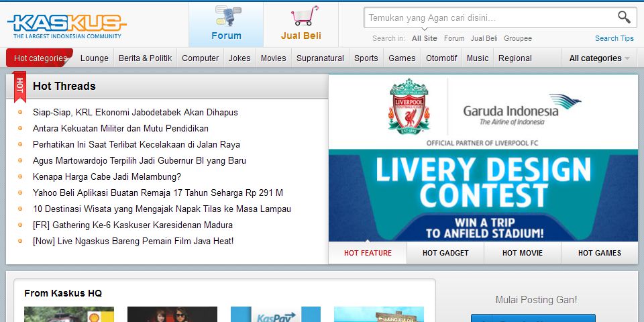Open the Music category
Image resolution: width=644 pixels, height=322 pixels.
click(x=478, y=58)
